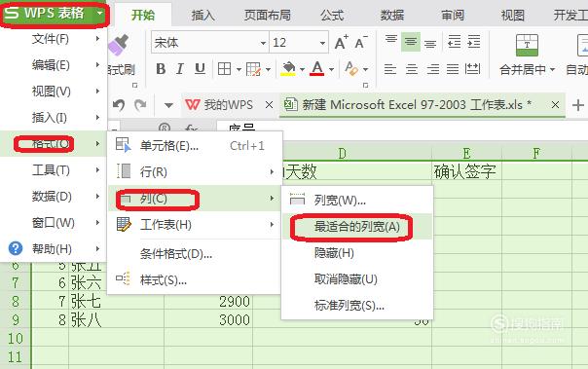
Task: Select 最适合的列宽(A)
Action: 357,227
